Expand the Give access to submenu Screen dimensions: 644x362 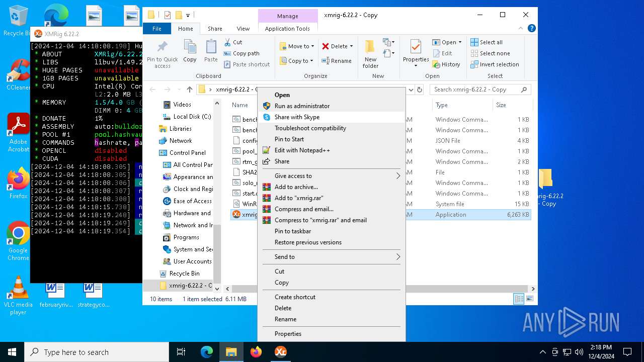(x=332, y=176)
